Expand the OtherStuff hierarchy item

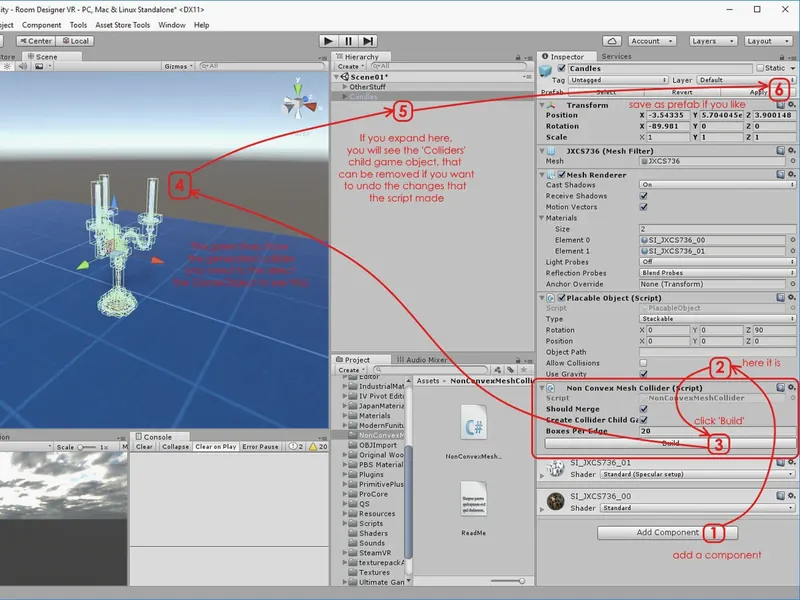click(345, 87)
